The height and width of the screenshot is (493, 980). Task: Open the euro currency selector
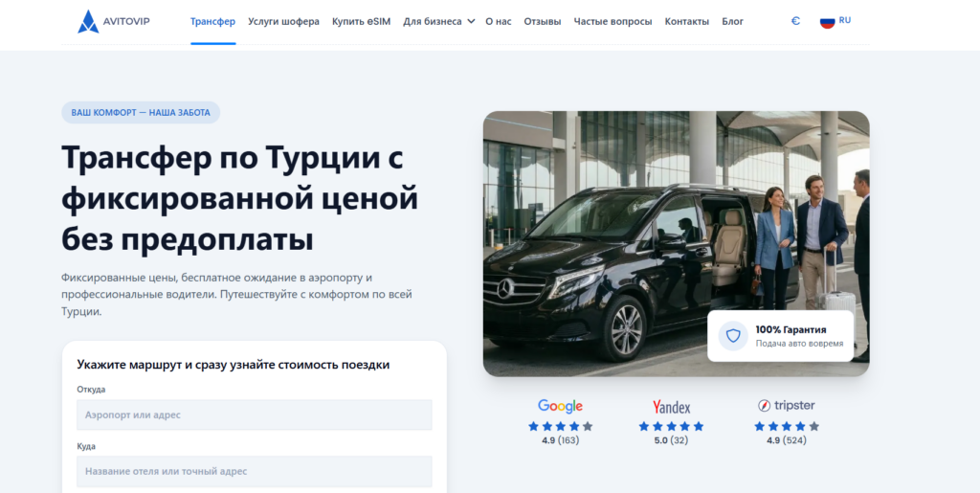[x=795, y=21]
